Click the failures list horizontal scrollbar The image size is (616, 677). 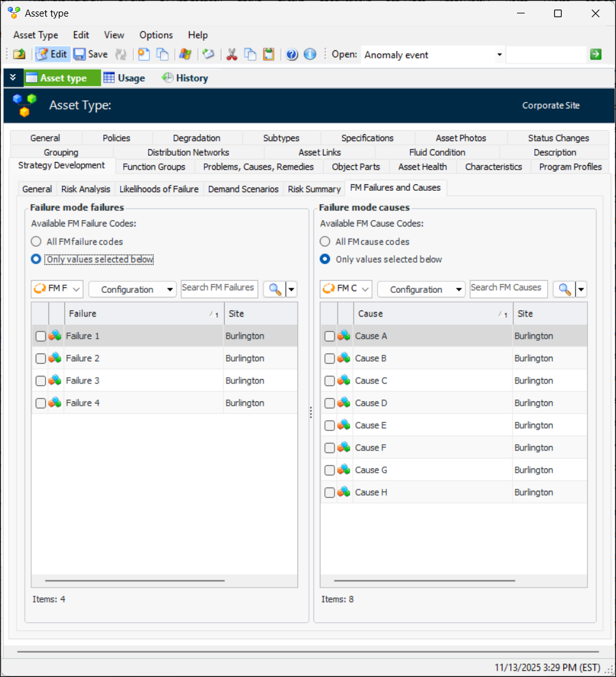[135, 581]
